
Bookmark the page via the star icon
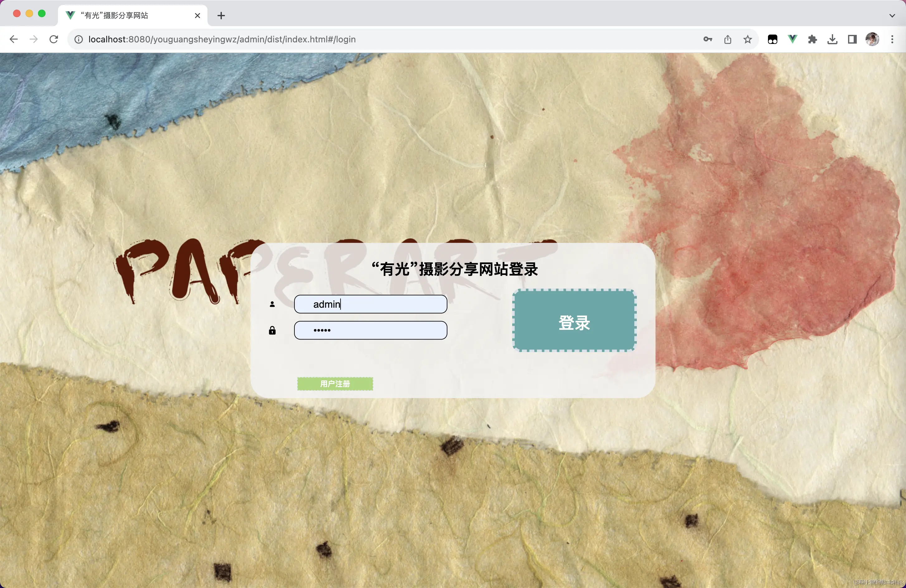pos(747,39)
